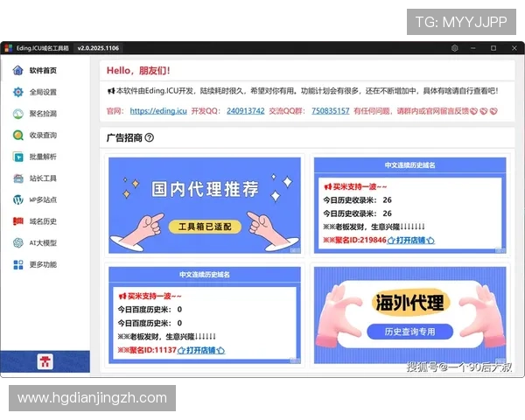Switch to 收录查询 section
This screenshot has width=525, height=420.
(43, 135)
